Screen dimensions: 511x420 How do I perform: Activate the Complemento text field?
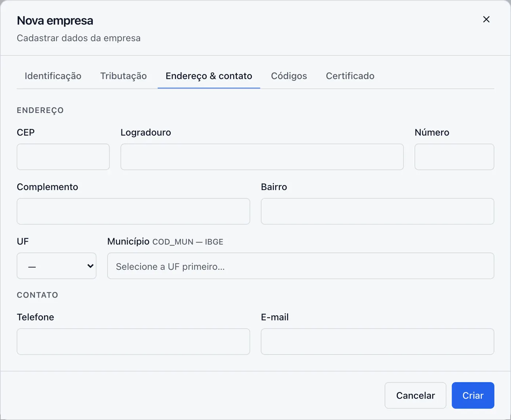point(133,211)
